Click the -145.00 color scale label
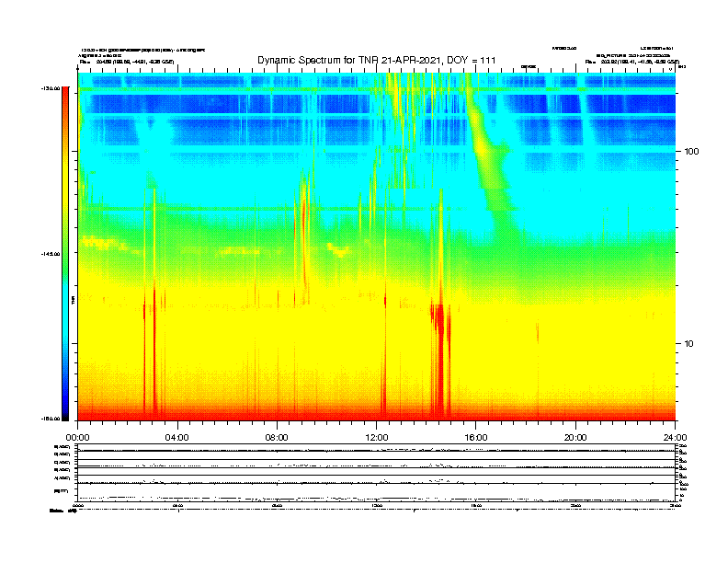The height and width of the screenshot is (563, 728). pyautogui.click(x=51, y=254)
